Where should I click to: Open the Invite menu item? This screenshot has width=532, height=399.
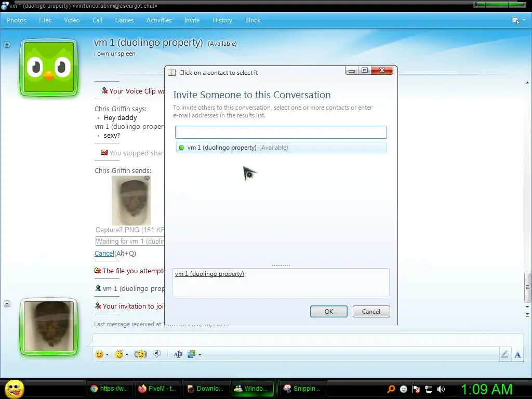192,20
